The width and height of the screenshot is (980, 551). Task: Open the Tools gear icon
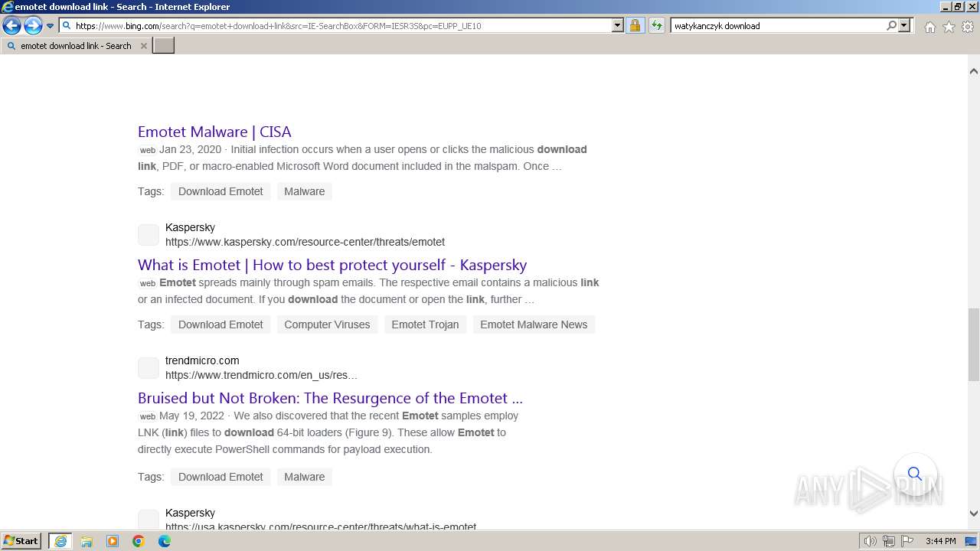tap(968, 27)
